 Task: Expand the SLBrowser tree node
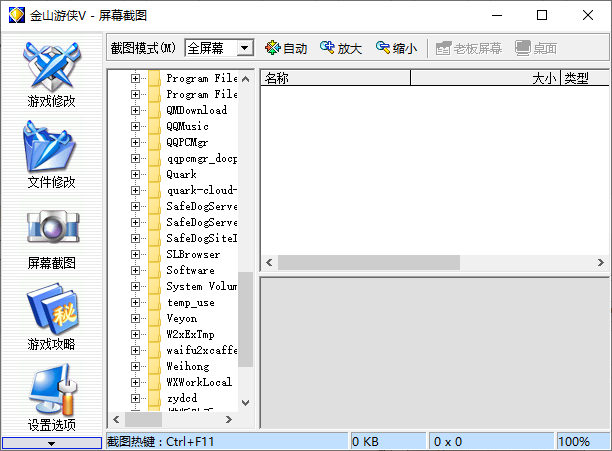135,254
